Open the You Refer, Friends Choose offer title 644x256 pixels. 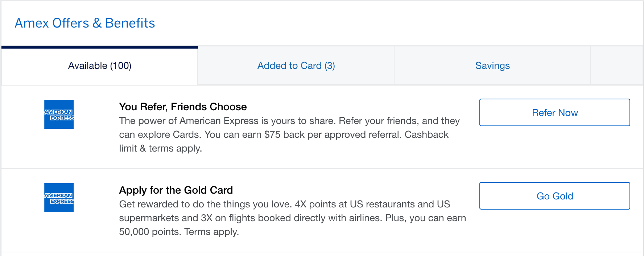[183, 107]
